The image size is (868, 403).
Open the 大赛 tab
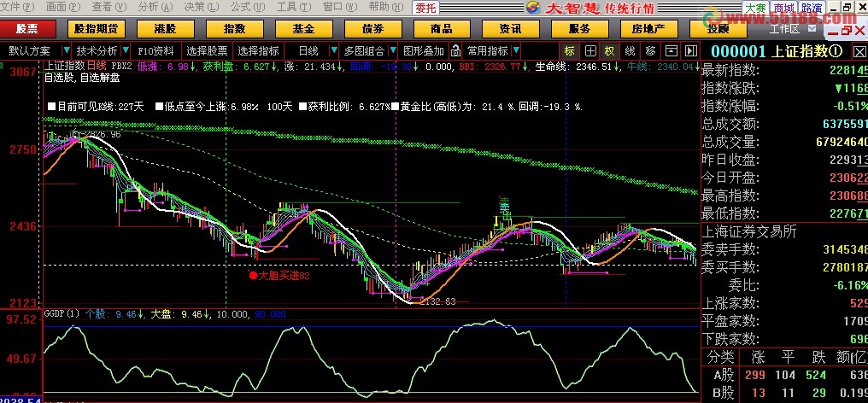[x=755, y=9]
